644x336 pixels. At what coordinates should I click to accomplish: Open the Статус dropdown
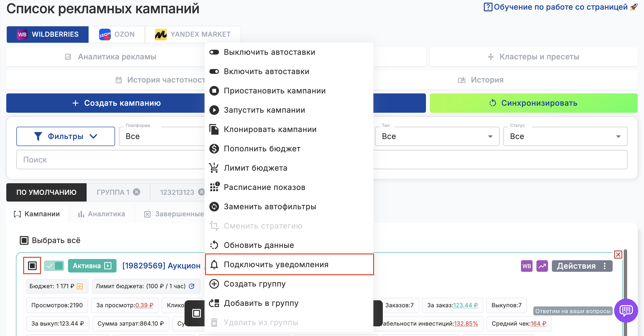coord(565,136)
